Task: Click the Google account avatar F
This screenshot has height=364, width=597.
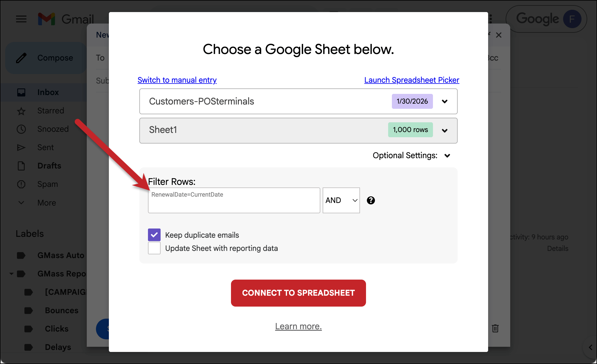Action: (x=572, y=19)
